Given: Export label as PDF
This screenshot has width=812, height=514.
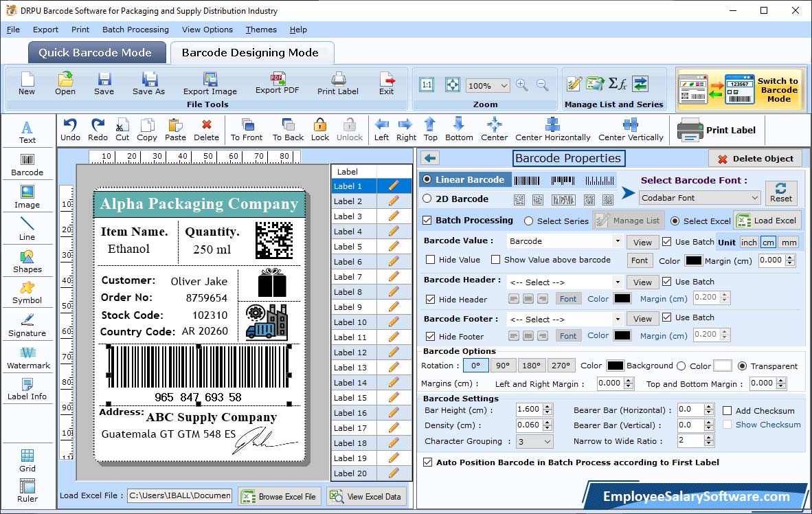Looking at the screenshot, I should click(277, 83).
